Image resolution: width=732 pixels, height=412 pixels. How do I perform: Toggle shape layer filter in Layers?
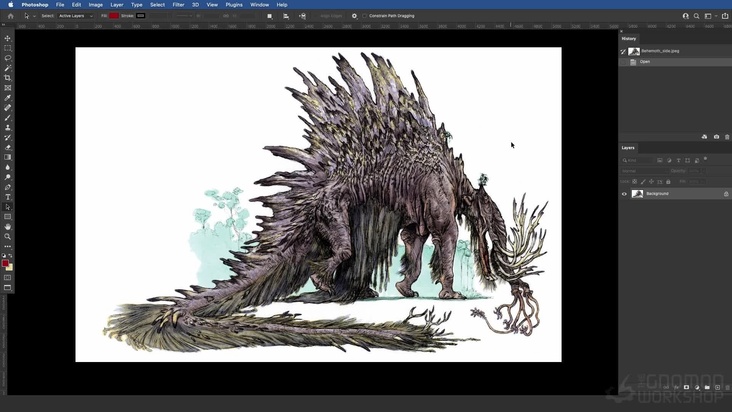click(688, 161)
